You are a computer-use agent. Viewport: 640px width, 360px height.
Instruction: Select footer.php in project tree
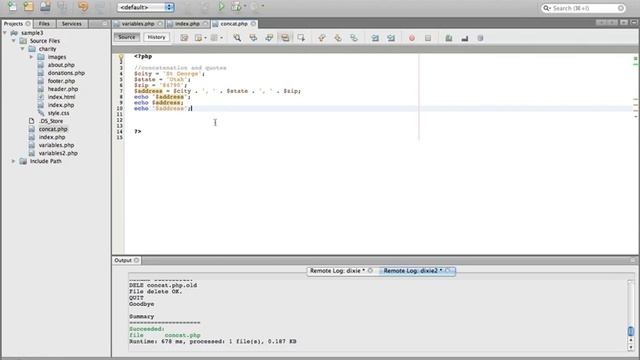click(61, 81)
